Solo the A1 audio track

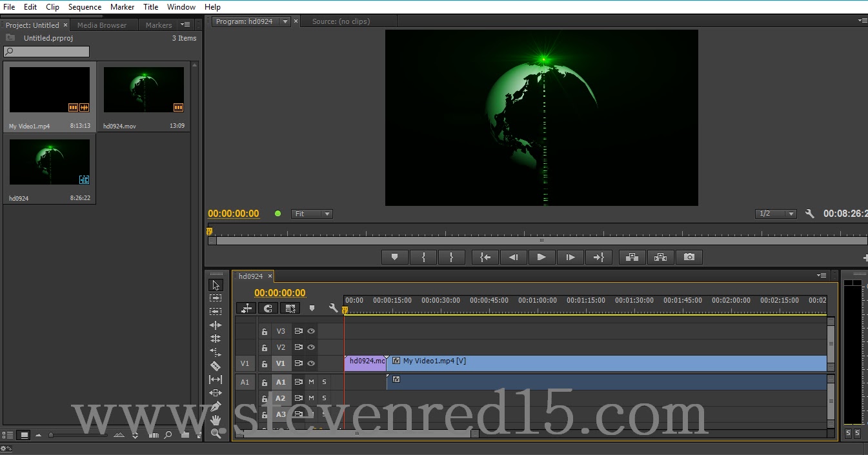click(324, 382)
